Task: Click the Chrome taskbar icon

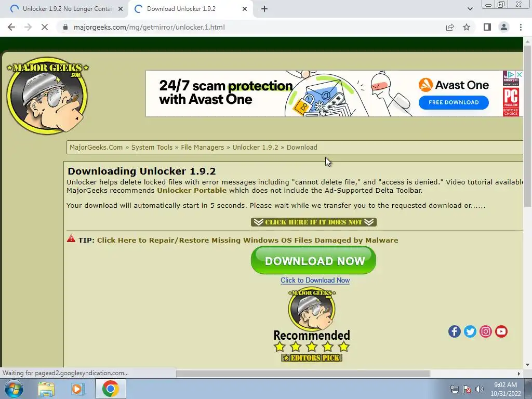Action: point(110,389)
